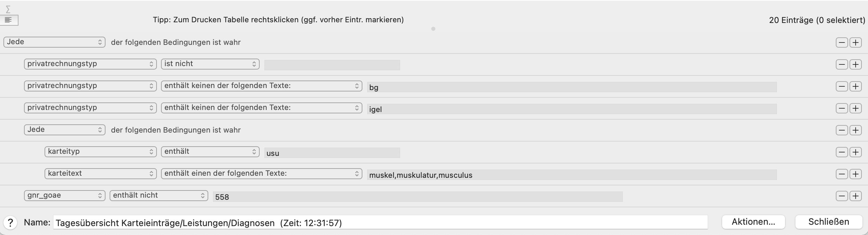The image size is (868, 235).
Task: Remove the gnr_goae 558 condition row
Action: [x=842, y=196]
